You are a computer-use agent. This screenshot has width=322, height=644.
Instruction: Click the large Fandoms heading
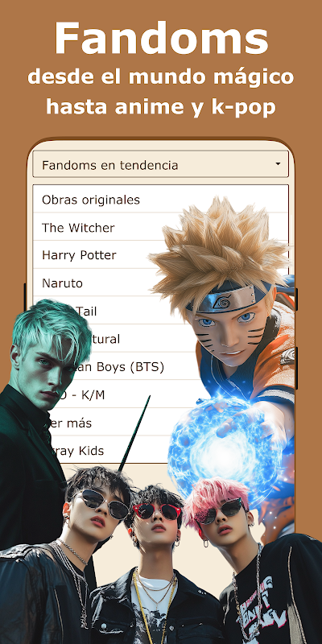tap(161, 38)
